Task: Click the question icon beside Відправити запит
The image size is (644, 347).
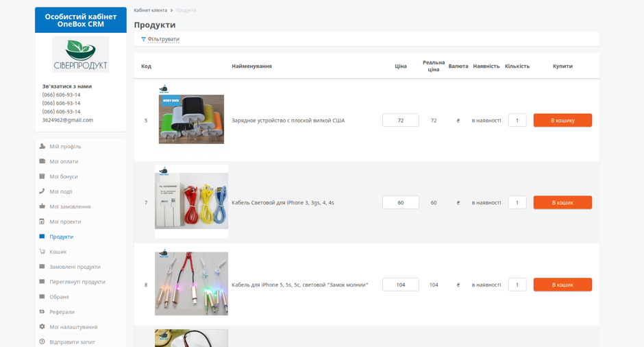Action: [x=42, y=342]
